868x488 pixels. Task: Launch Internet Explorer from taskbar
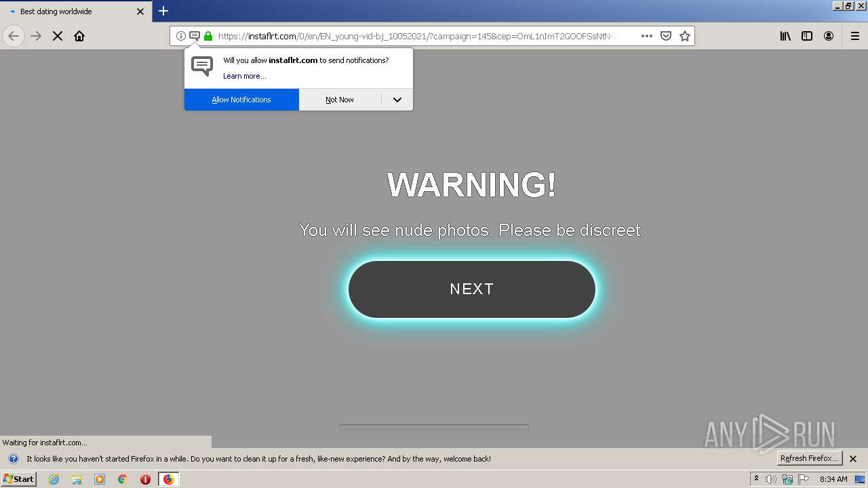(x=54, y=479)
